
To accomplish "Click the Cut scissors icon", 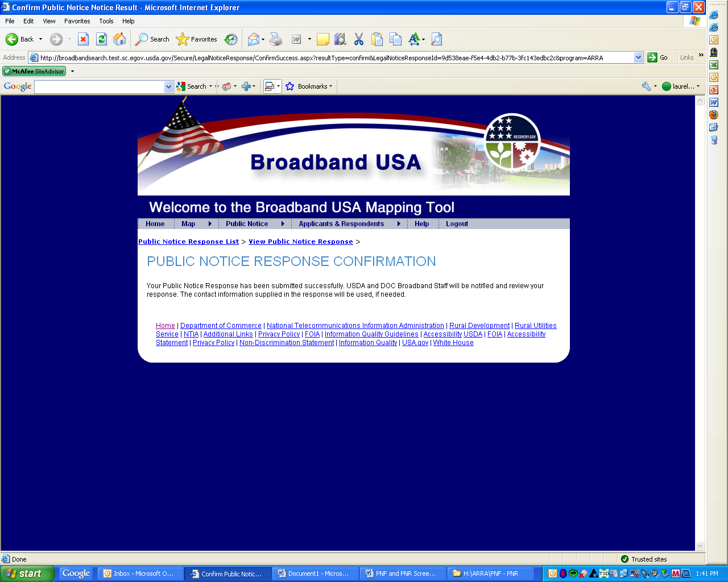I will (359, 39).
